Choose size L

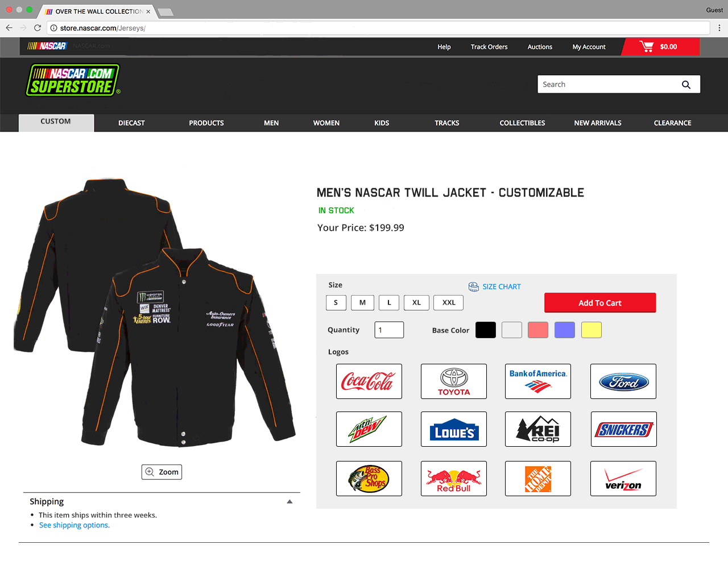389,302
